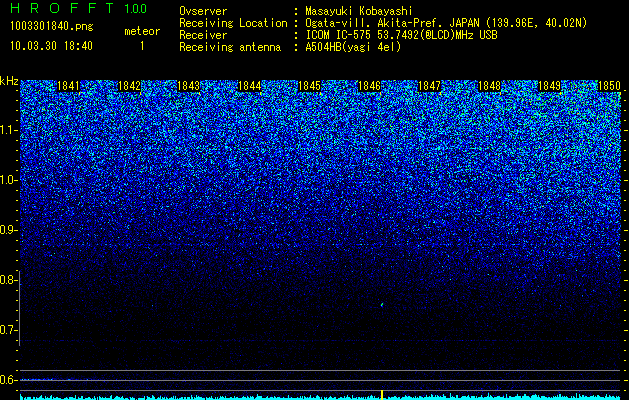Click the meteor count value 1
Image resolution: width=629 pixels, height=400 pixels.
tap(142, 46)
